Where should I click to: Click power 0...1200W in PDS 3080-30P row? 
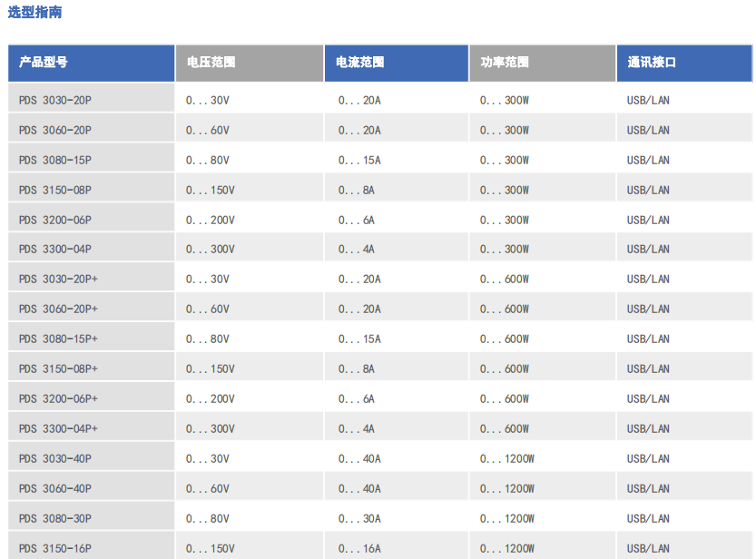coord(507,518)
